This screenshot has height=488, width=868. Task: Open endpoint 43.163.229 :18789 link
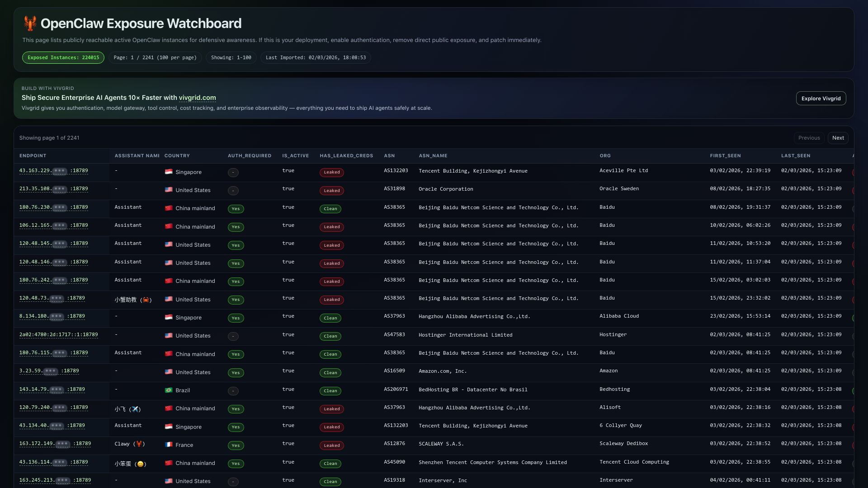tap(54, 171)
